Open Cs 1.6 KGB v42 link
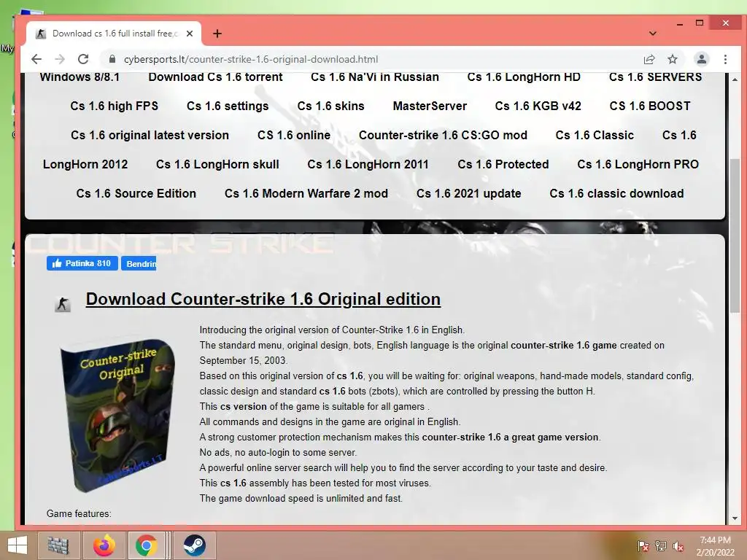 coord(538,106)
